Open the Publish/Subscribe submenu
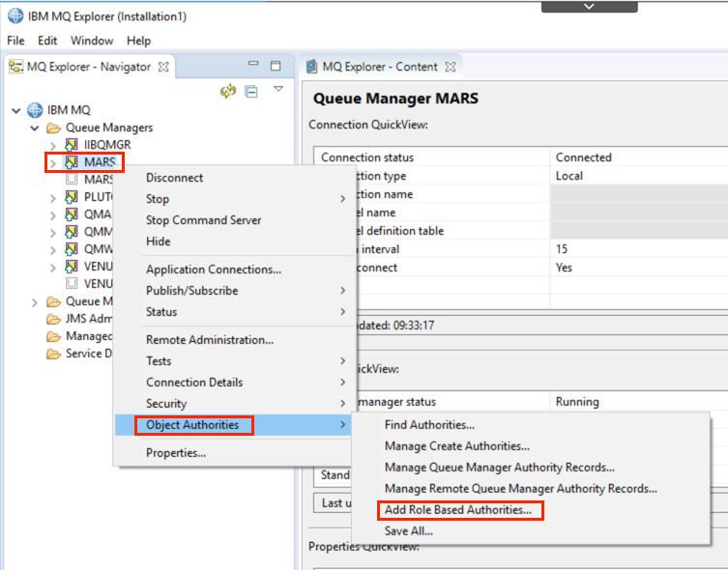 [x=235, y=291]
